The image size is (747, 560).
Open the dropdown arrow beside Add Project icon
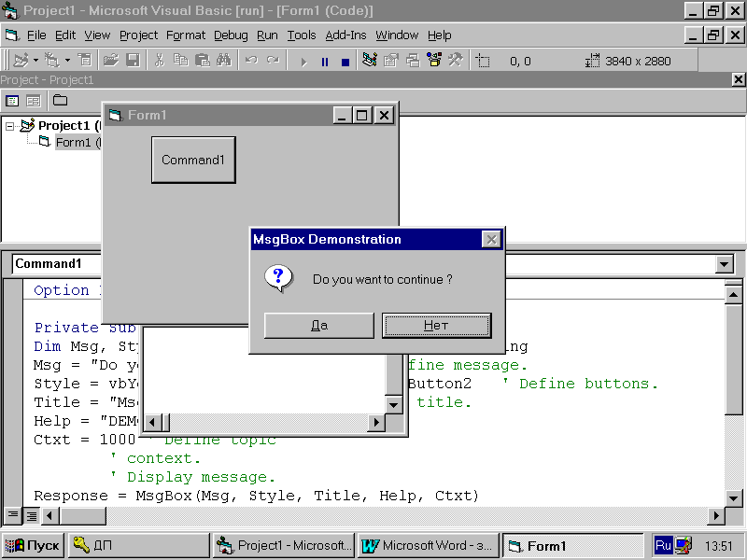click(x=35, y=61)
